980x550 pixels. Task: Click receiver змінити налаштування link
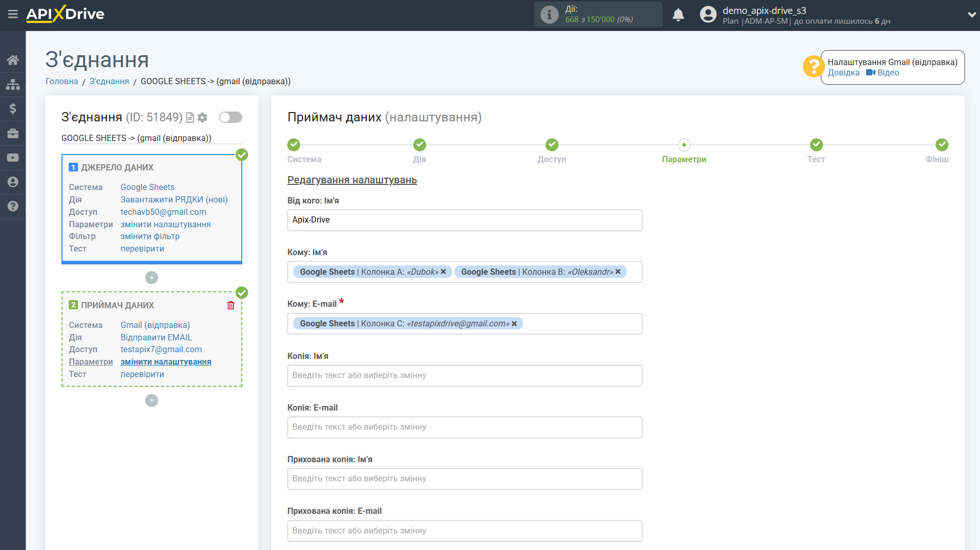click(x=166, y=362)
